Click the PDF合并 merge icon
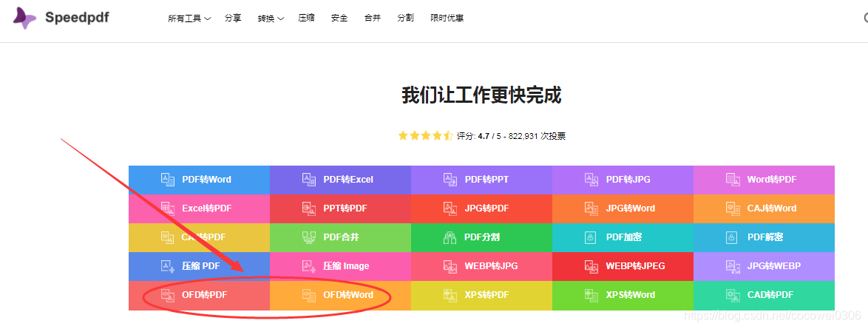Viewport: 868px width, 329px height. click(x=309, y=237)
